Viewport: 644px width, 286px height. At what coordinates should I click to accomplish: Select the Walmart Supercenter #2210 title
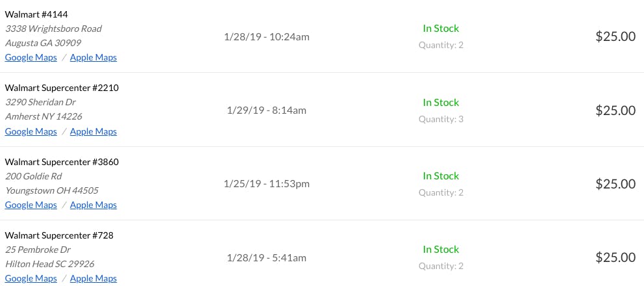[62, 88]
